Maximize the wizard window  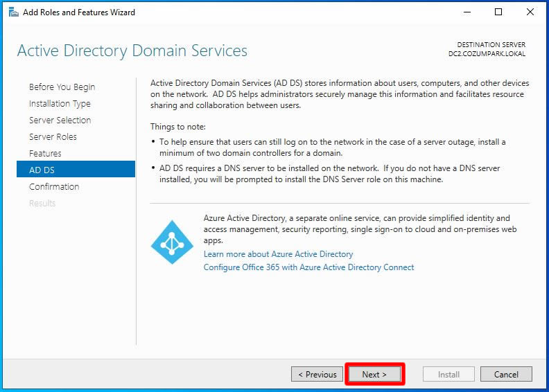[498, 12]
